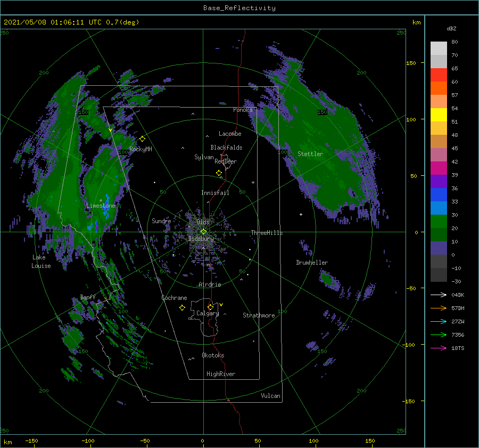Viewport: 479px width, 448px height.
Task: Click the white plus marker south of Stettler
Action: (301, 214)
